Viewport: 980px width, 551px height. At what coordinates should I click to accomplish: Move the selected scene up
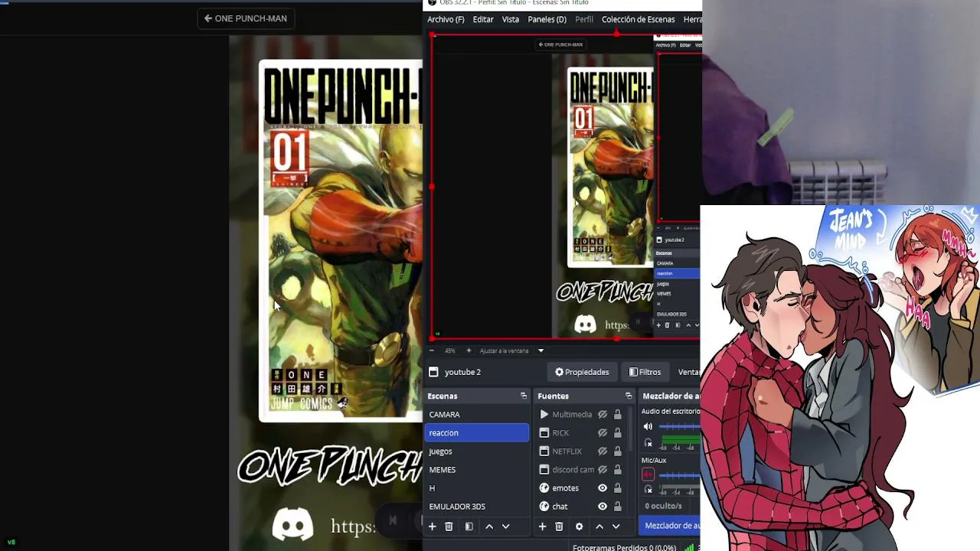489,527
